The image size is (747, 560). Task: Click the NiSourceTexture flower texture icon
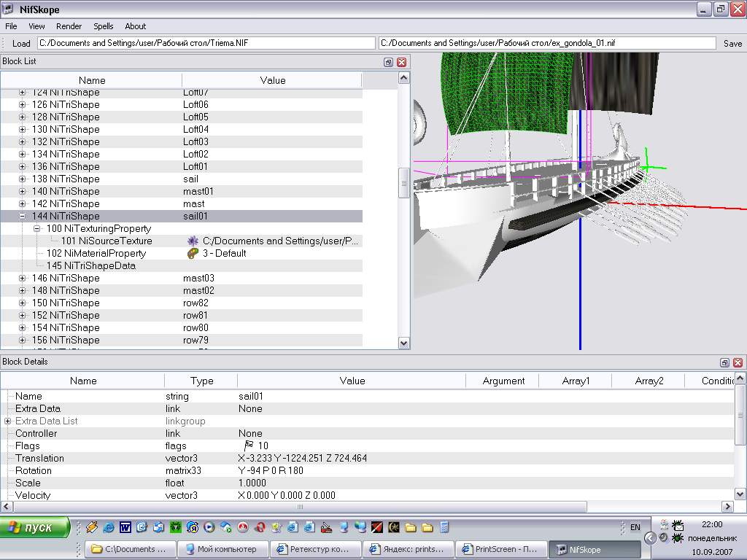coord(193,241)
